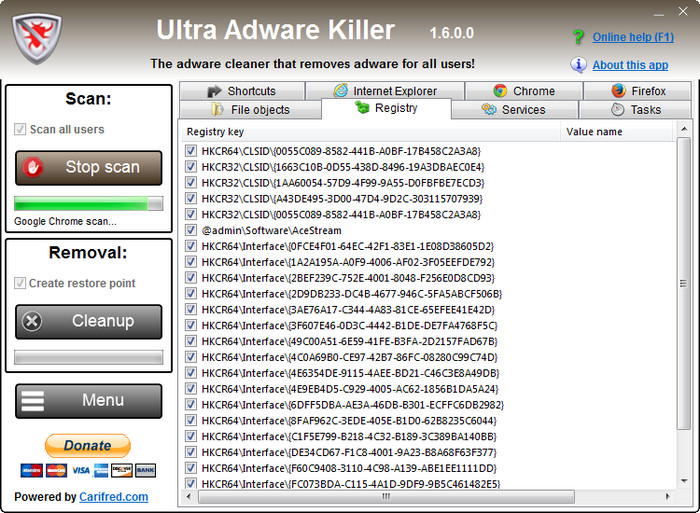
Task: Uncheck the Interface\{F60C9408 entry checkbox
Action: 191,468
